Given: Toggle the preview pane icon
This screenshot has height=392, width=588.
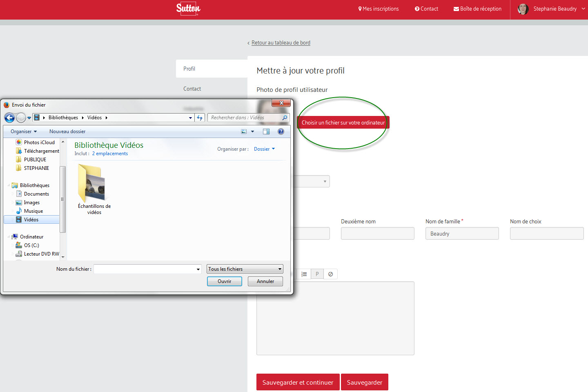Looking at the screenshot, I should point(266,131).
